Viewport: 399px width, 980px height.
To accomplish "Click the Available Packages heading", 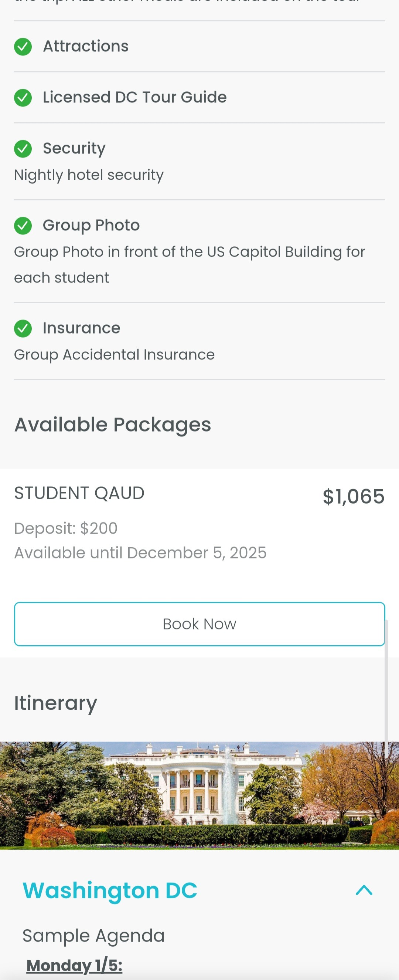I will point(112,425).
